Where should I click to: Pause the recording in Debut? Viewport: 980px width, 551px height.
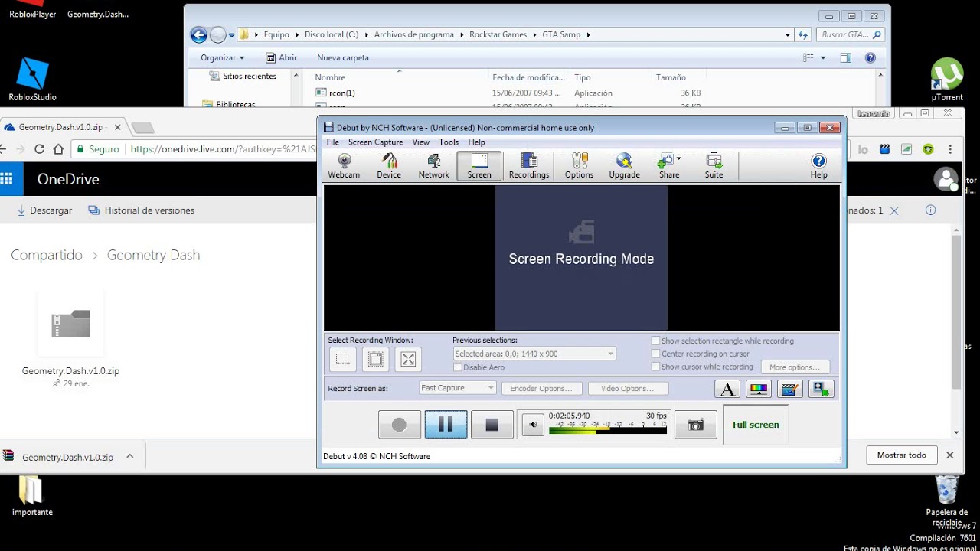(x=446, y=425)
